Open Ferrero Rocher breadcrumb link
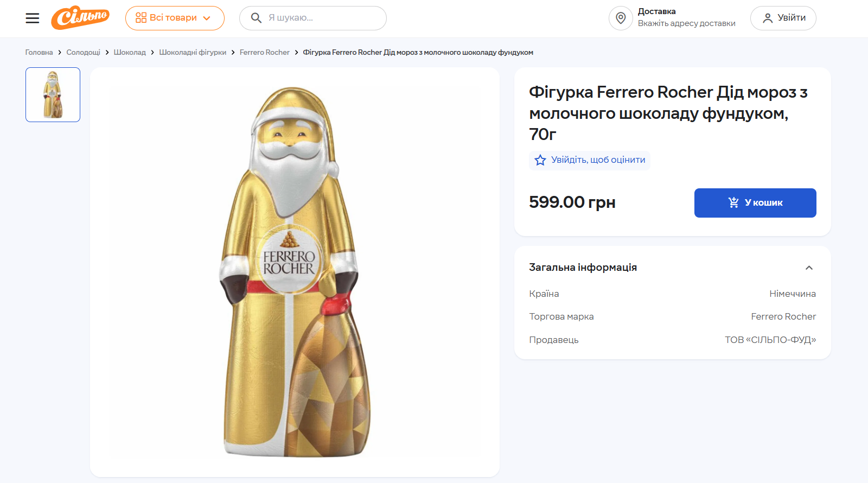The width and height of the screenshot is (868, 483). (265, 53)
